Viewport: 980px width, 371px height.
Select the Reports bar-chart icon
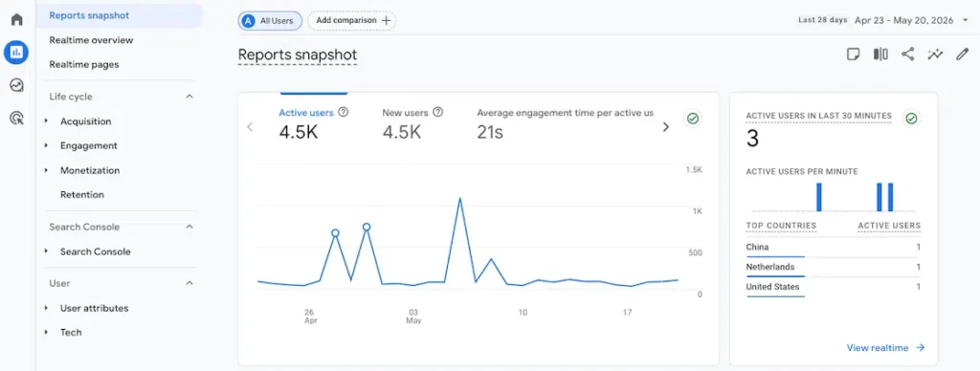(17, 53)
